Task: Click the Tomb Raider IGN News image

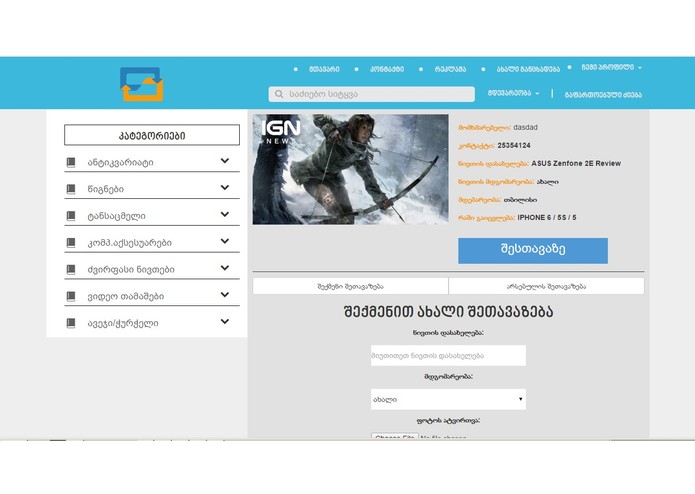Action: (x=350, y=169)
